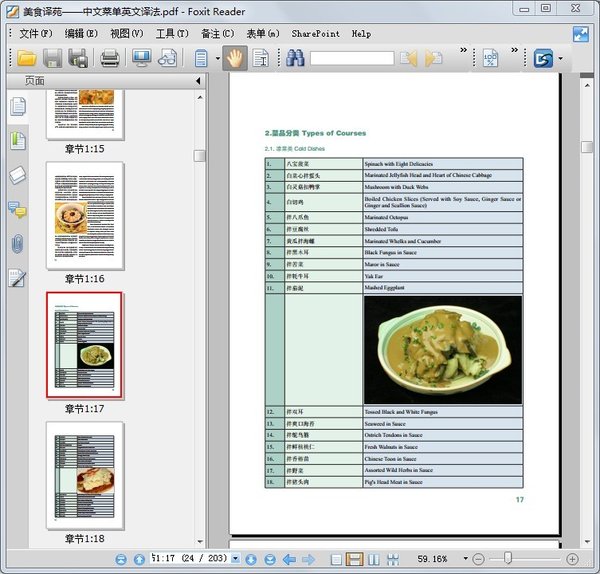Open the Comments panel in sidebar

(x=18, y=209)
